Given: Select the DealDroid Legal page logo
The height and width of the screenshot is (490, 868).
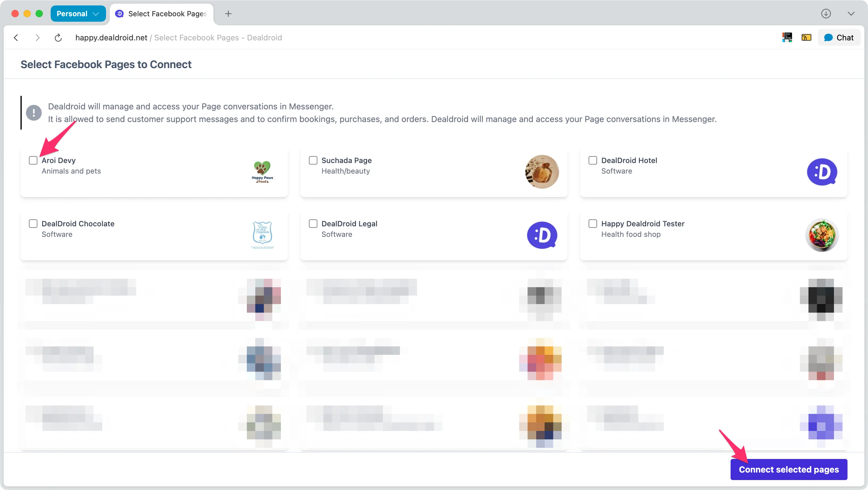Looking at the screenshot, I should tap(542, 235).
